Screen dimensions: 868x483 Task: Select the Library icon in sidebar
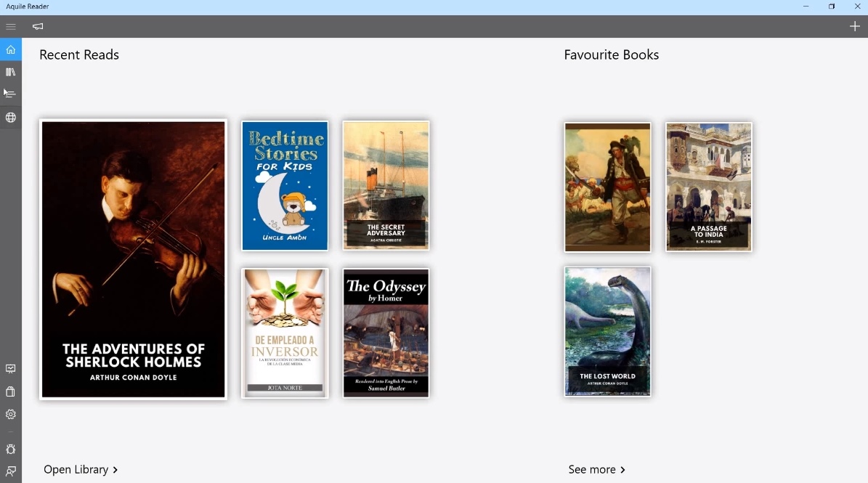pyautogui.click(x=10, y=71)
